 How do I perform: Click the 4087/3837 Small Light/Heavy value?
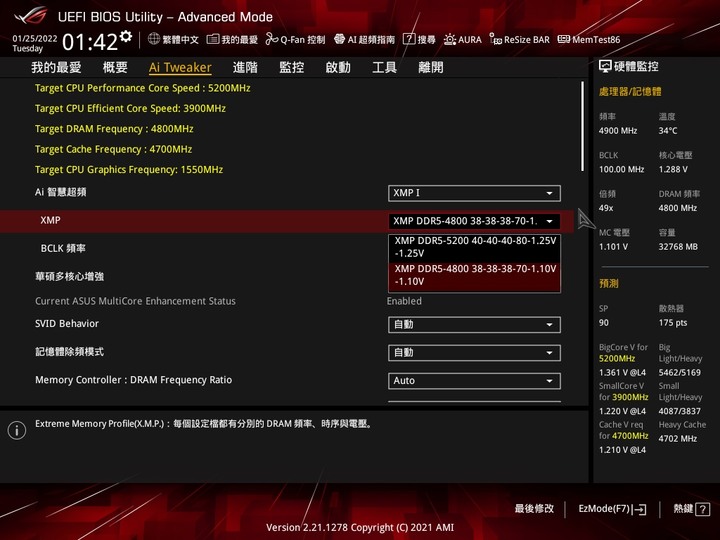(x=680, y=411)
